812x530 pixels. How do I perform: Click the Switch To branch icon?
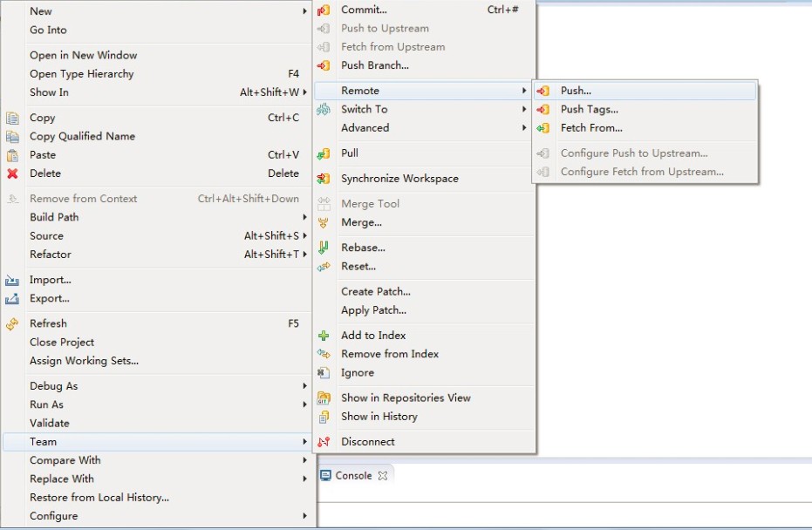(324, 109)
